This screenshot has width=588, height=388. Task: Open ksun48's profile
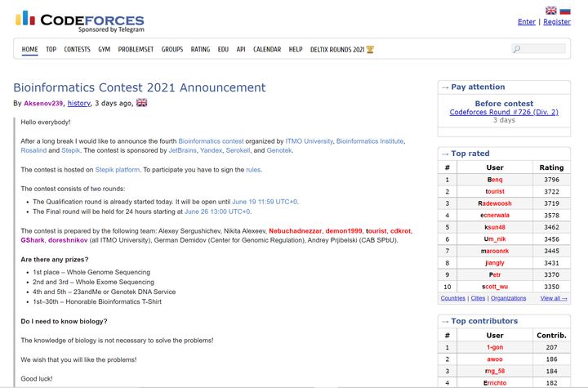click(x=495, y=227)
